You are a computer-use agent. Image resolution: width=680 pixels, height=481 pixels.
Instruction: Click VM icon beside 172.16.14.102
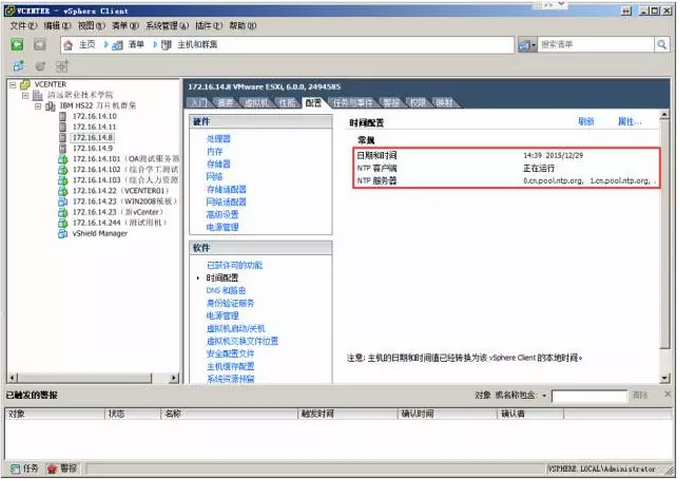[63, 170]
